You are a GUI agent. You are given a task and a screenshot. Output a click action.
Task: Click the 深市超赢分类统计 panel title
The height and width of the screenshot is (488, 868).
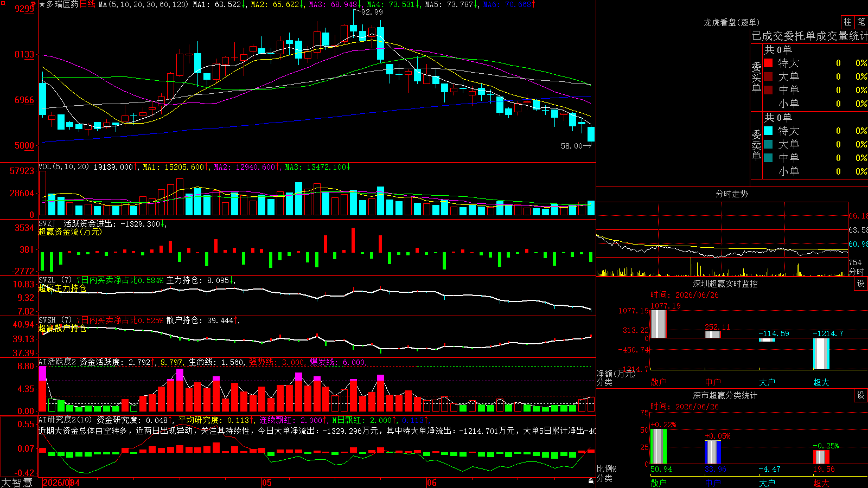point(725,395)
